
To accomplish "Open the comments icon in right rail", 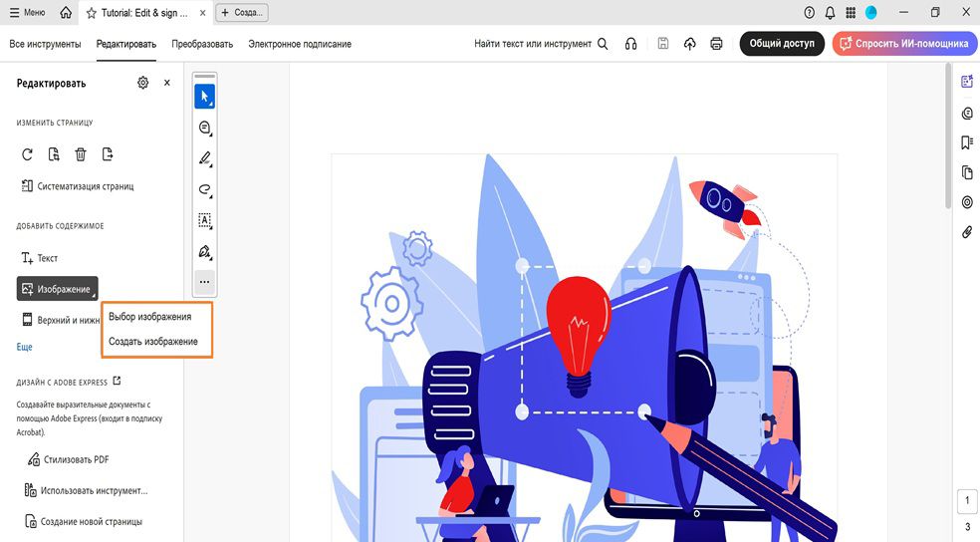I will point(967,114).
